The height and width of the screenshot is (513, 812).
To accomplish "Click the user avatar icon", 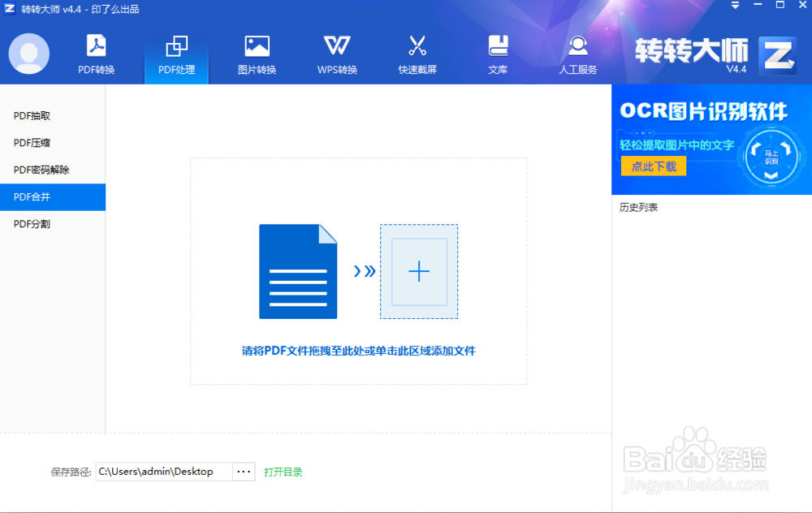I will coord(29,54).
